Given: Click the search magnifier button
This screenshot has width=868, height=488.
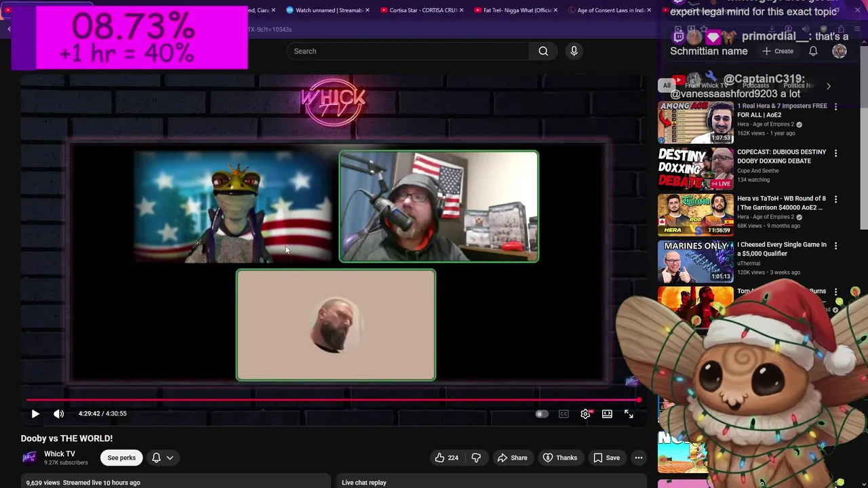Looking at the screenshot, I should click(x=543, y=51).
